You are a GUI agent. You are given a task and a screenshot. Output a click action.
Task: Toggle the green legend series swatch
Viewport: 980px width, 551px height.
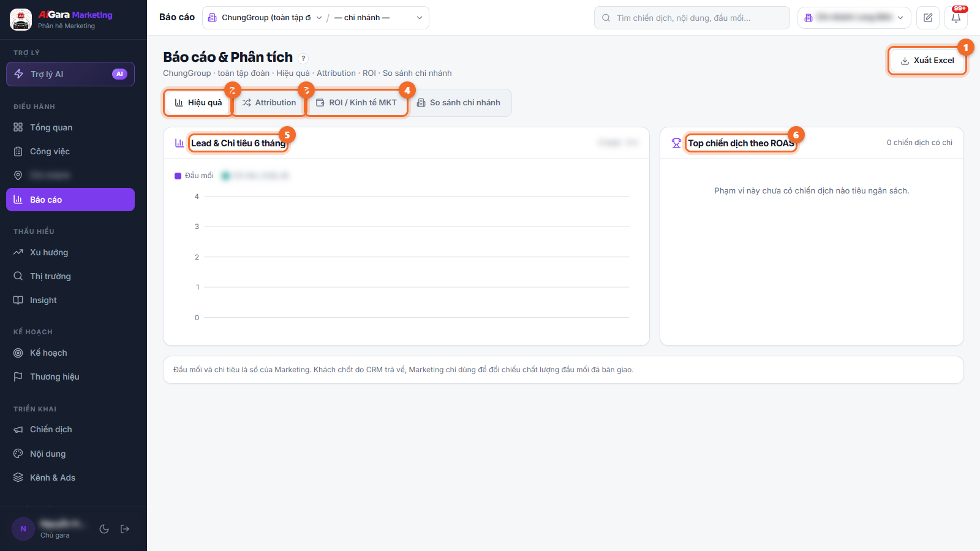(x=225, y=176)
